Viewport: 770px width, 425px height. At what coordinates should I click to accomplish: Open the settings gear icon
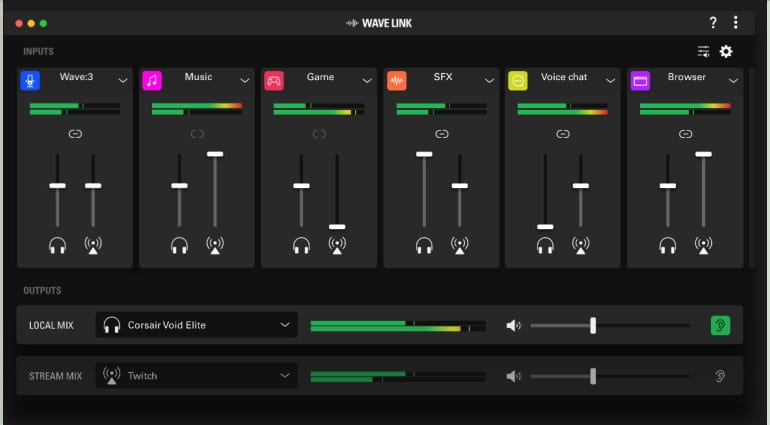pos(726,52)
